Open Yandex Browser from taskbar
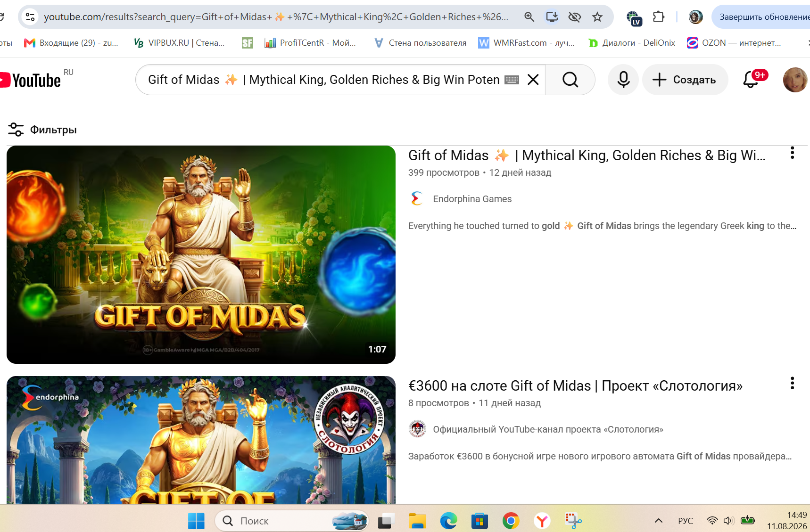The image size is (810, 532). [x=542, y=521]
